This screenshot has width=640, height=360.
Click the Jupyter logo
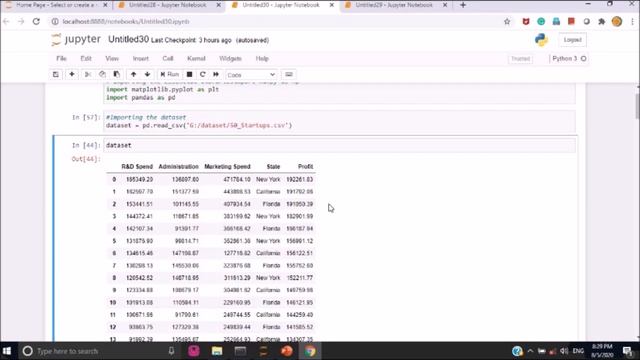pos(76,40)
